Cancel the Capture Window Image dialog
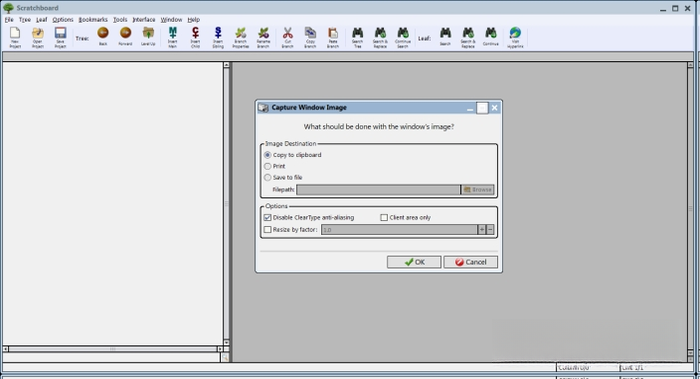This screenshot has height=379, width=700. pos(471,262)
